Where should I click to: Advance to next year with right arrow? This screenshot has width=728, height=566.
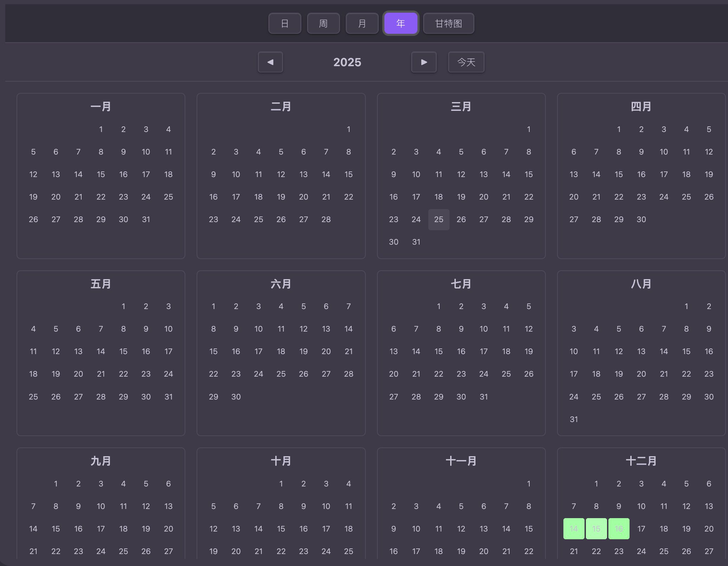coord(424,62)
